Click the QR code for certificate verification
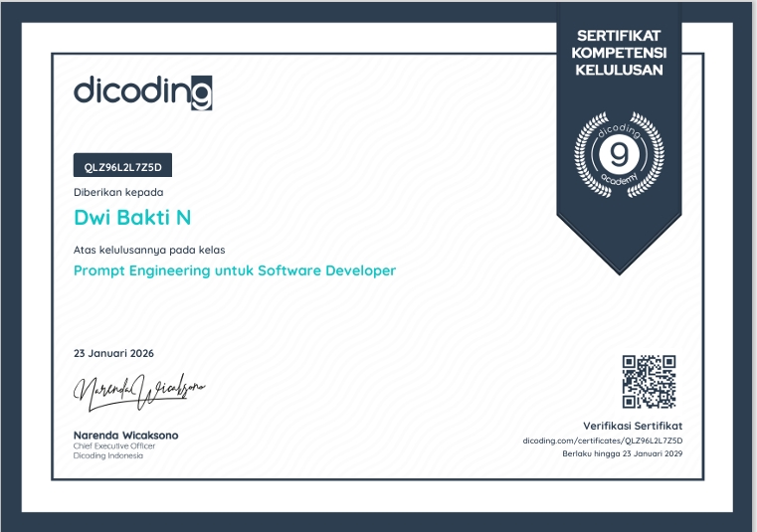This screenshot has height=532, width=757. [x=648, y=381]
